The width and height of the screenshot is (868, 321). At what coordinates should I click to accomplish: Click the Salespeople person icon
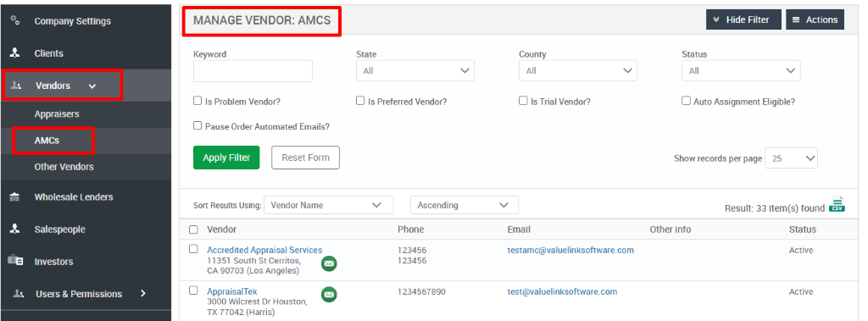coord(15,230)
